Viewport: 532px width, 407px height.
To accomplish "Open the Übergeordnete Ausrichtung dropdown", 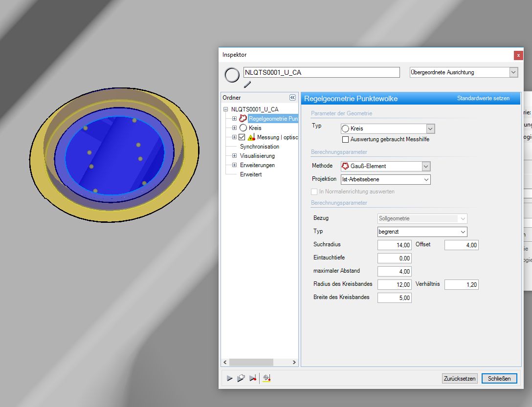I will click(513, 72).
